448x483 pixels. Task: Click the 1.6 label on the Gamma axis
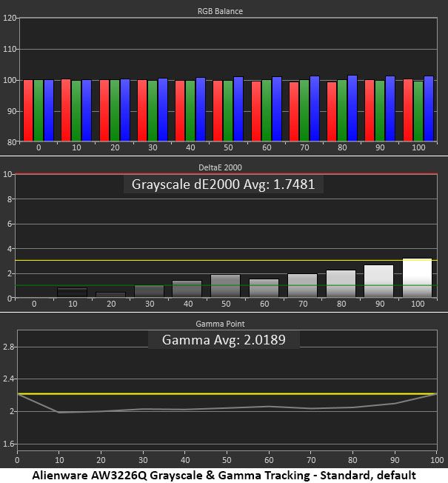[9, 444]
